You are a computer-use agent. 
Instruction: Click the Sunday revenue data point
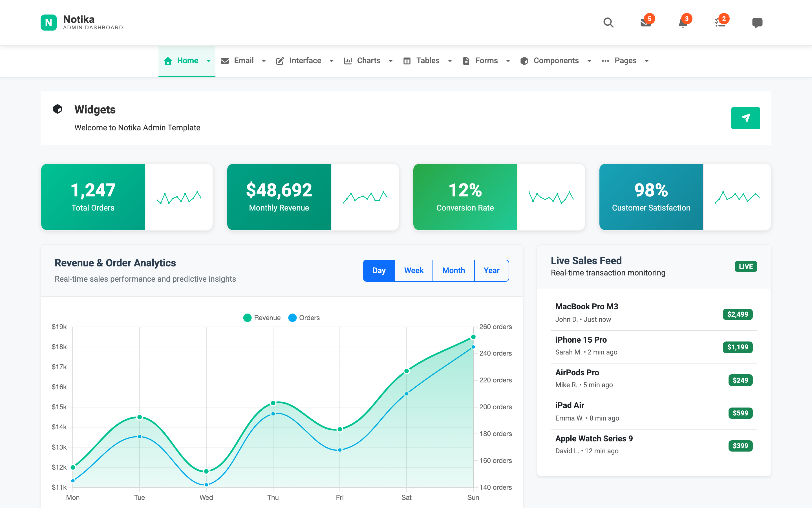pos(473,337)
